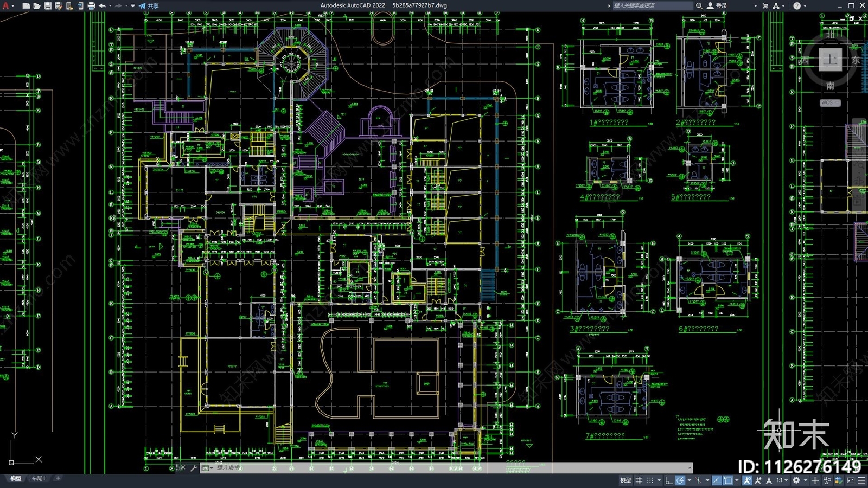Click the Autodesk connect triangle icon
Image resolution: width=868 pixels, height=488 pixels.
click(776, 5)
